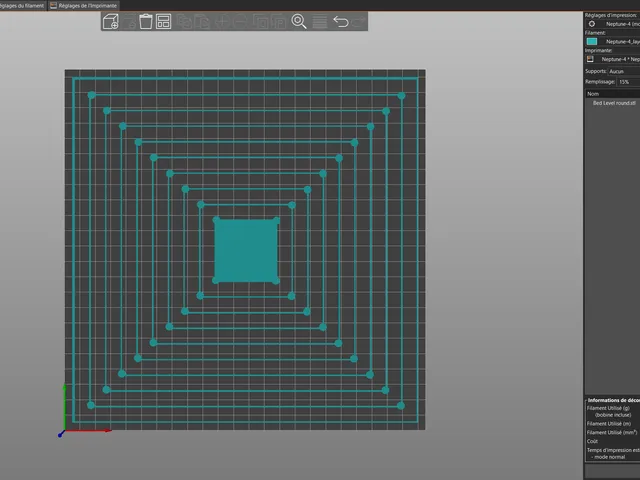Open the Filament preset dropdown
The width and height of the screenshot is (640, 480).
pos(612,42)
